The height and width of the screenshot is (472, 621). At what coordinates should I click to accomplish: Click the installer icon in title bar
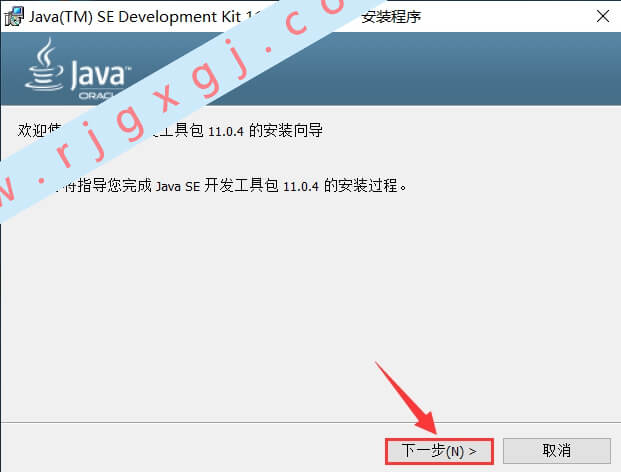click(14, 16)
